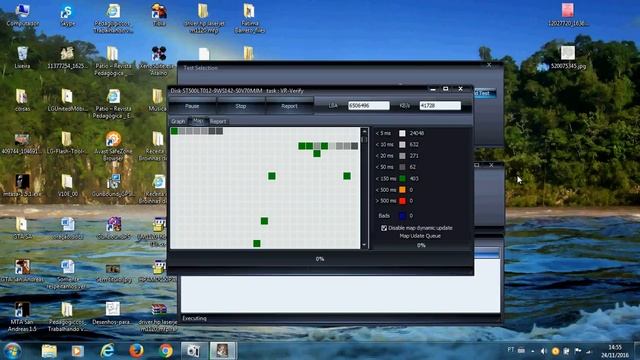Click the orange <500 ms legend swatch

pos(402,190)
